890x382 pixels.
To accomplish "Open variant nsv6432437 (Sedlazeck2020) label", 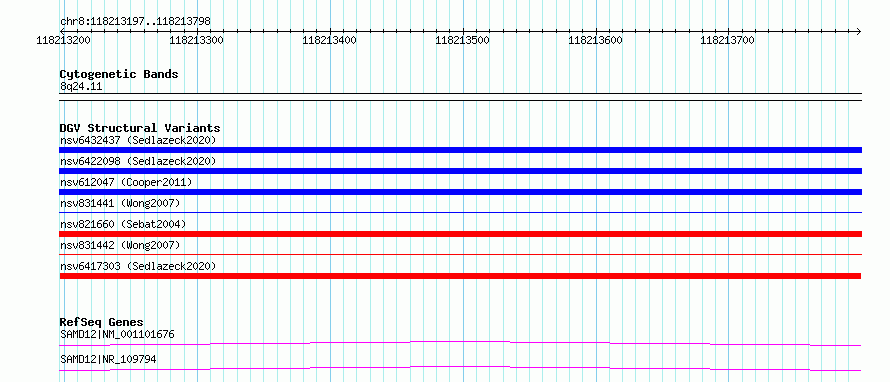I will click(x=138, y=140).
